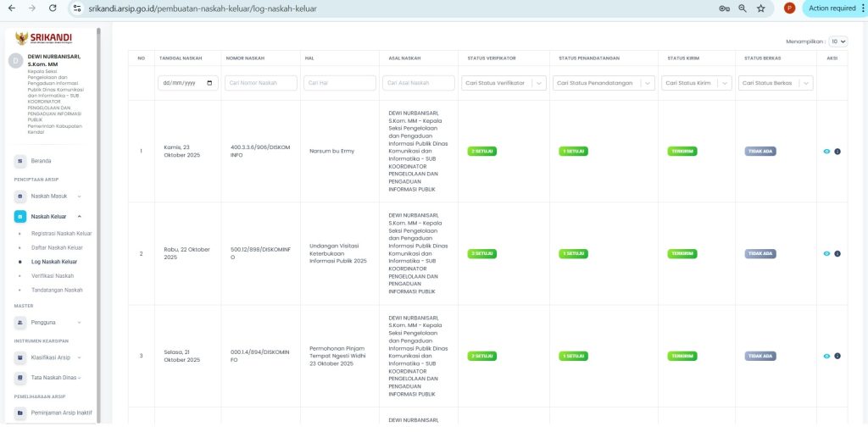Open the browser zoom magnifier icon
Viewport: 868px width, 432px height.
coord(743,8)
